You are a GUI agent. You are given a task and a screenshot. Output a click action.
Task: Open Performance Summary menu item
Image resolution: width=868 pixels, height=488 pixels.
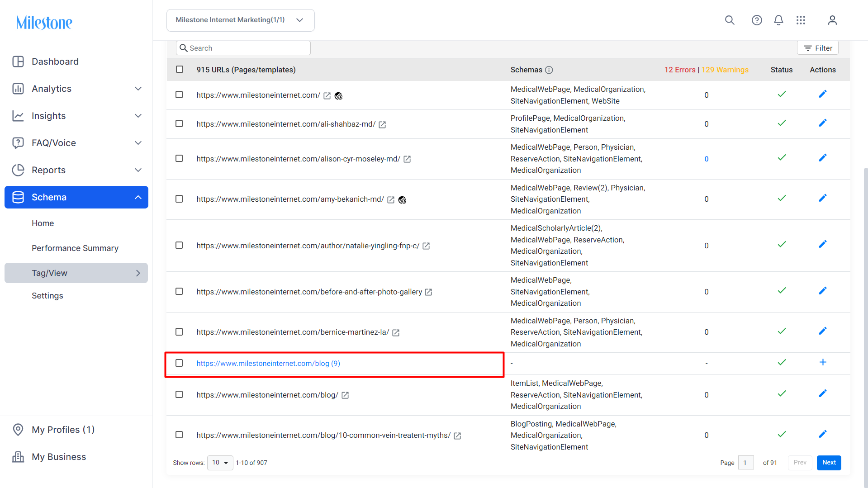tap(75, 248)
